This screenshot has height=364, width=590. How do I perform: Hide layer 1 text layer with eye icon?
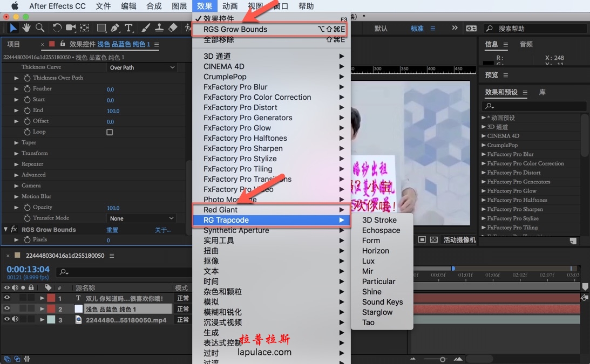(x=7, y=298)
